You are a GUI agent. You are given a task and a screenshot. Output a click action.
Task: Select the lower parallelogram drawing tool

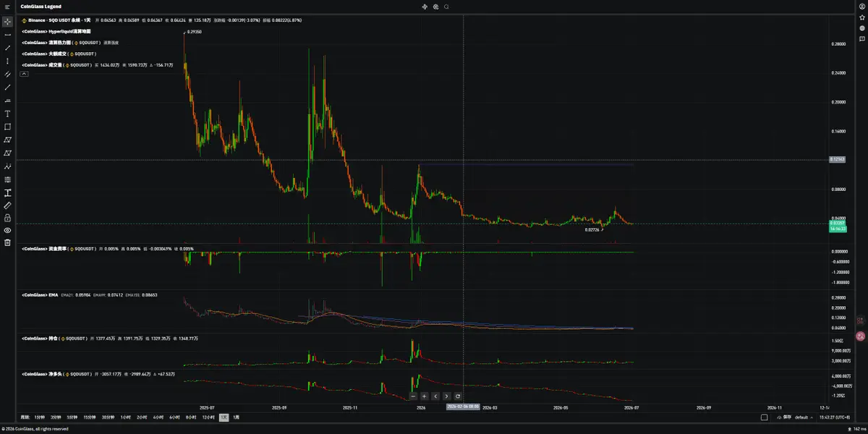point(7,153)
